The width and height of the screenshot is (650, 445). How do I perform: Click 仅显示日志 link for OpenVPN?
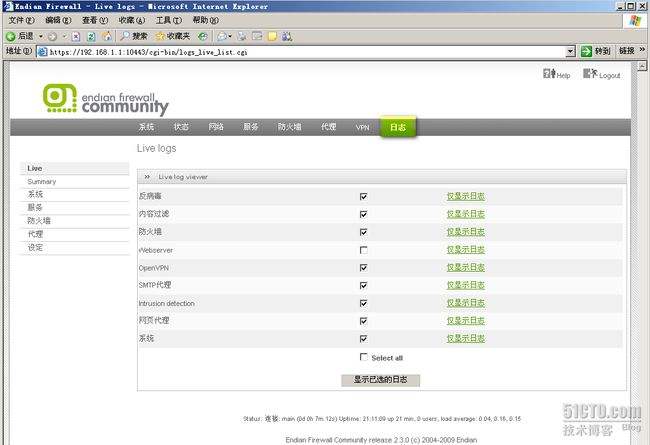tap(466, 267)
